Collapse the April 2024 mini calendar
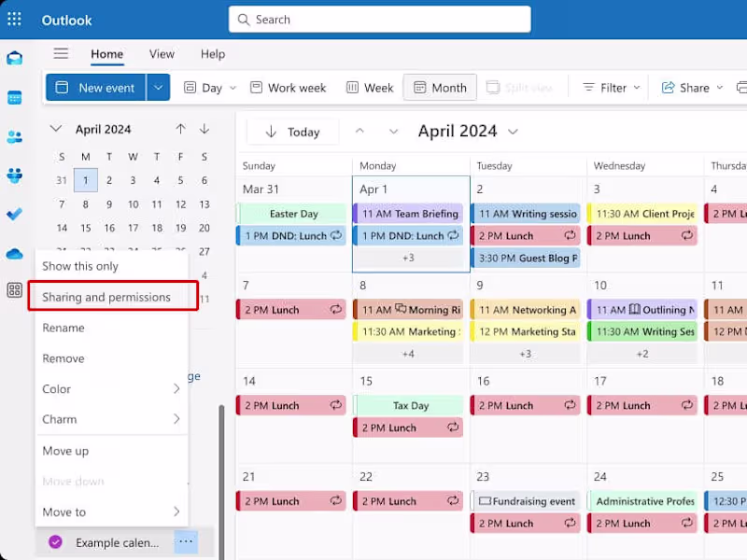The height and width of the screenshot is (560, 747). point(56,129)
